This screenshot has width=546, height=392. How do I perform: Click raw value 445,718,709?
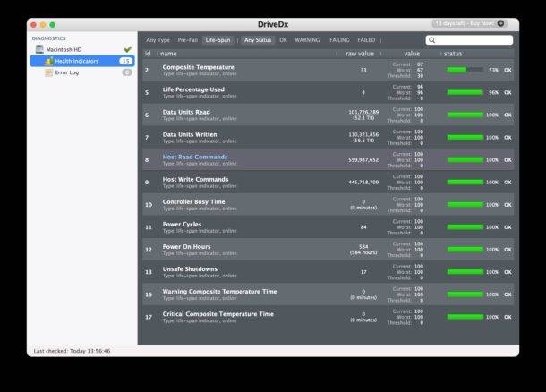pyautogui.click(x=363, y=182)
